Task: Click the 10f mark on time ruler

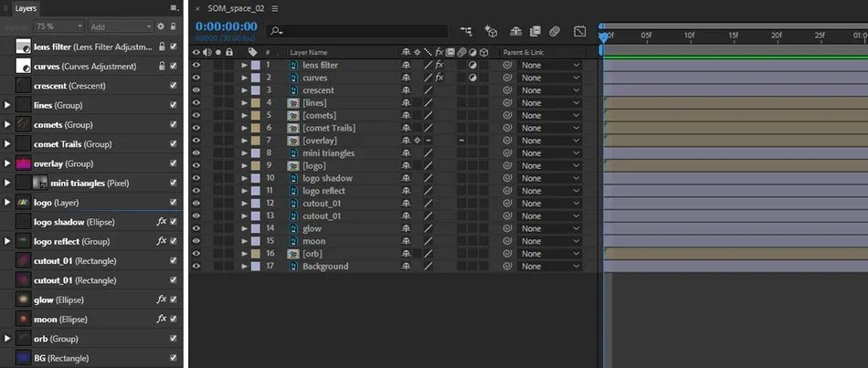Action: [x=689, y=36]
